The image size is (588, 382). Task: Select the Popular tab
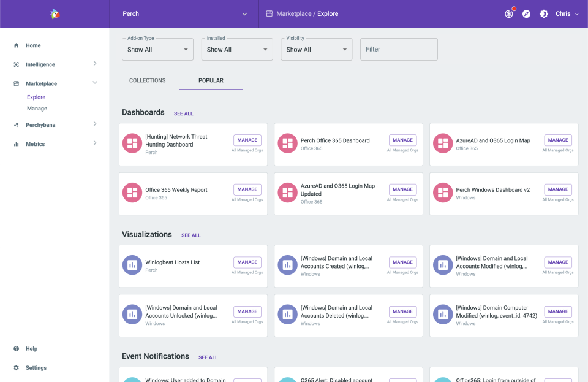coord(211,81)
